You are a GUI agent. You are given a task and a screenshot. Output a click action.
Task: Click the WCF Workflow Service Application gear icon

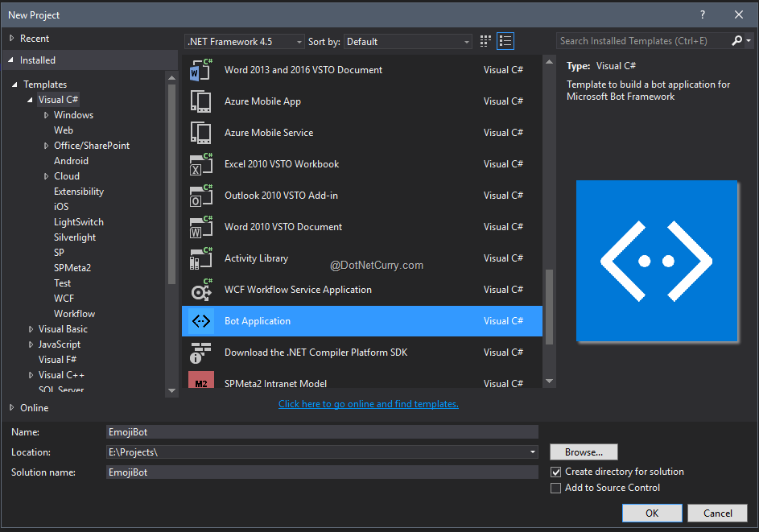point(201,290)
